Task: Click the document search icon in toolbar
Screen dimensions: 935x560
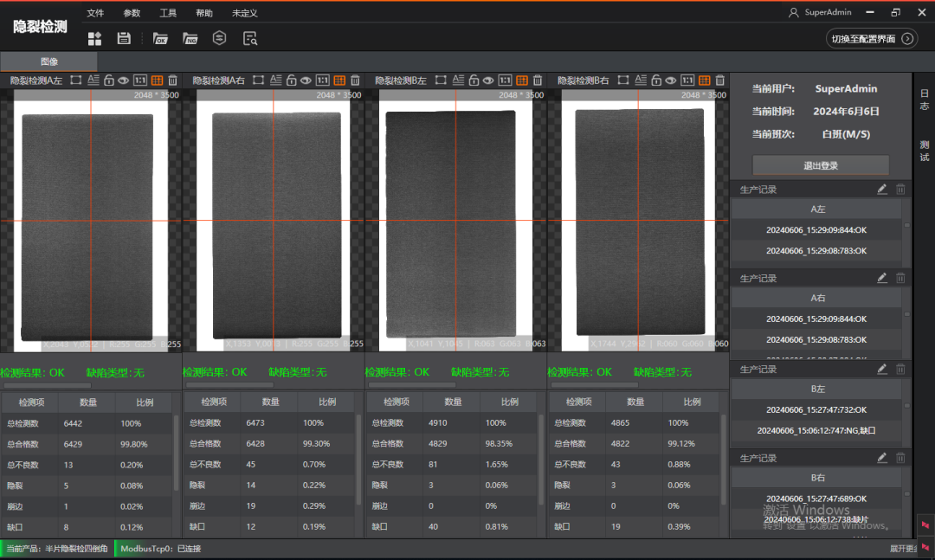Action: (x=250, y=38)
